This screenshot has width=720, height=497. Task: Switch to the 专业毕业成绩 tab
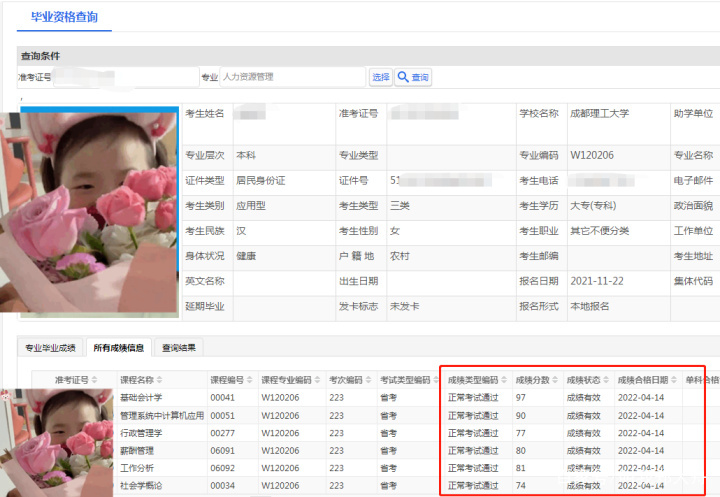(x=50, y=348)
